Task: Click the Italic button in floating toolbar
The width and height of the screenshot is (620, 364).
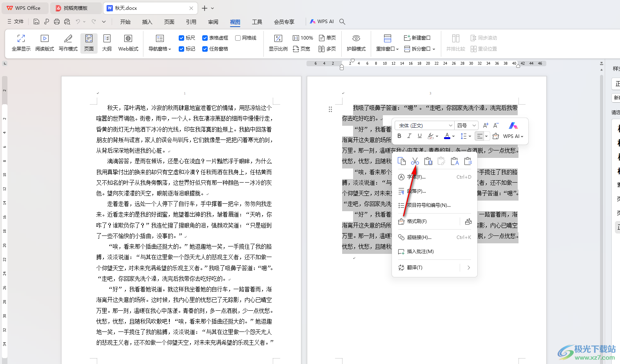Action: click(x=409, y=136)
